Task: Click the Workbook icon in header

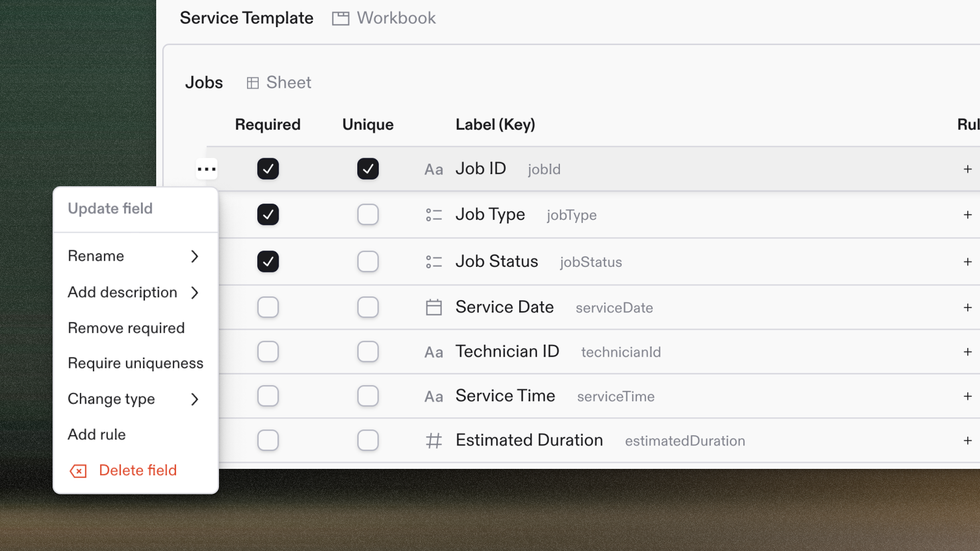Action: (x=340, y=18)
